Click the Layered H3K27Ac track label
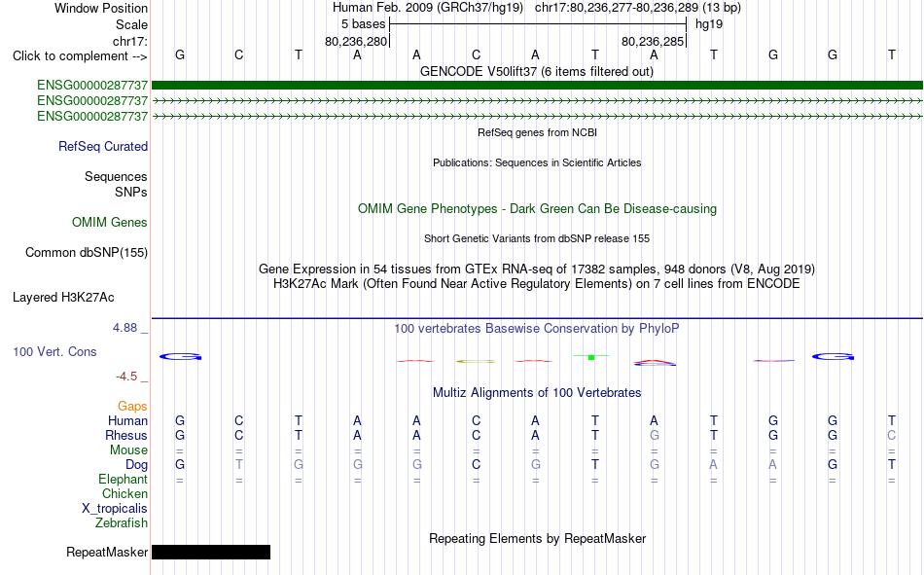Screen dimensions: 924x575 point(63,298)
